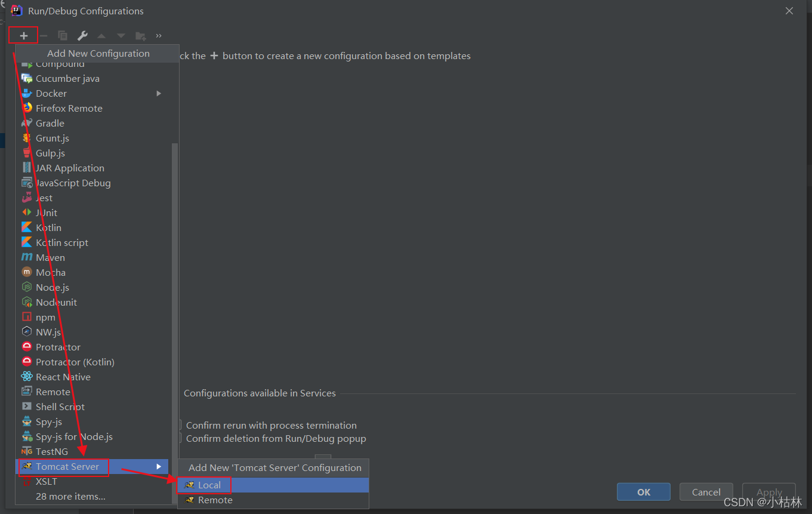Select the JUnit icon
This screenshot has height=514, width=812.
pyautogui.click(x=27, y=213)
